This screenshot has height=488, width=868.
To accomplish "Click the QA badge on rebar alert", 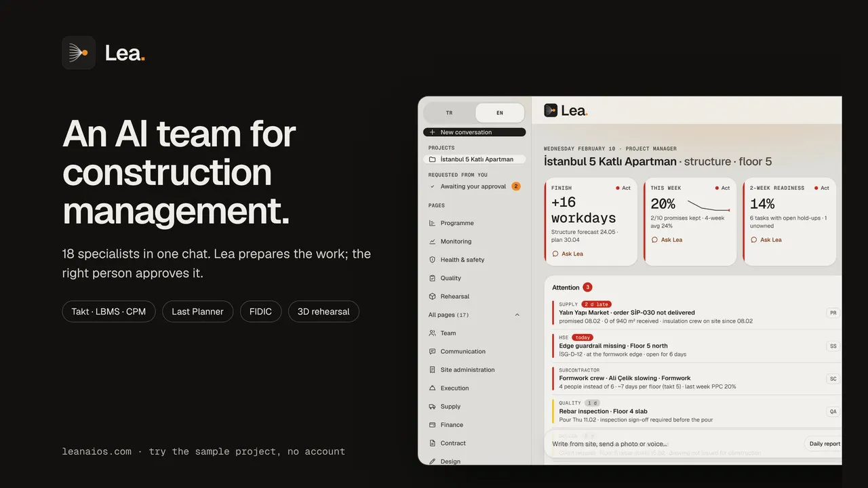I will pyautogui.click(x=833, y=411).
